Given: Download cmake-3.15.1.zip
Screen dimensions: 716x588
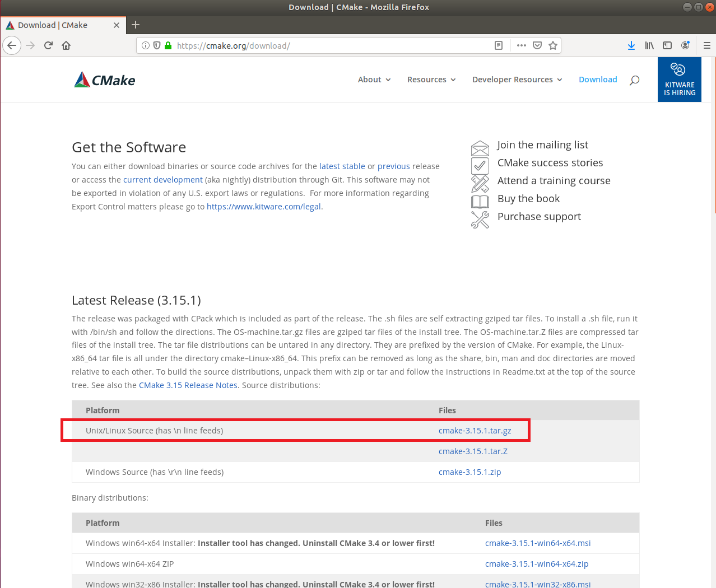Looking at the screenshot, I should 469,472.
